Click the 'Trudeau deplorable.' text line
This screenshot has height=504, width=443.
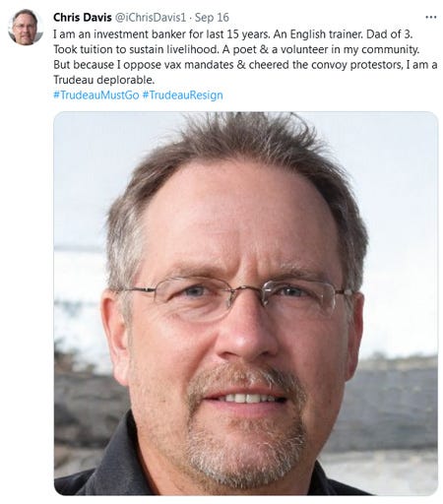pos(103,80)
